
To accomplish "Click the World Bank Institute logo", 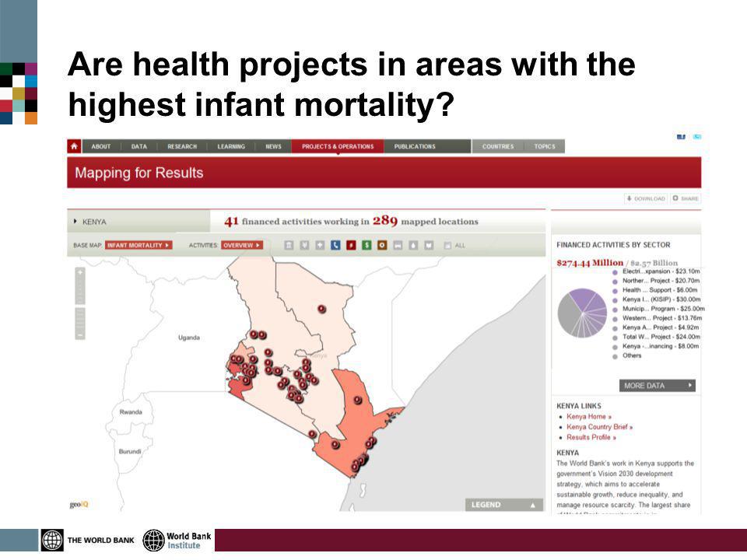I will coord(177,540).
